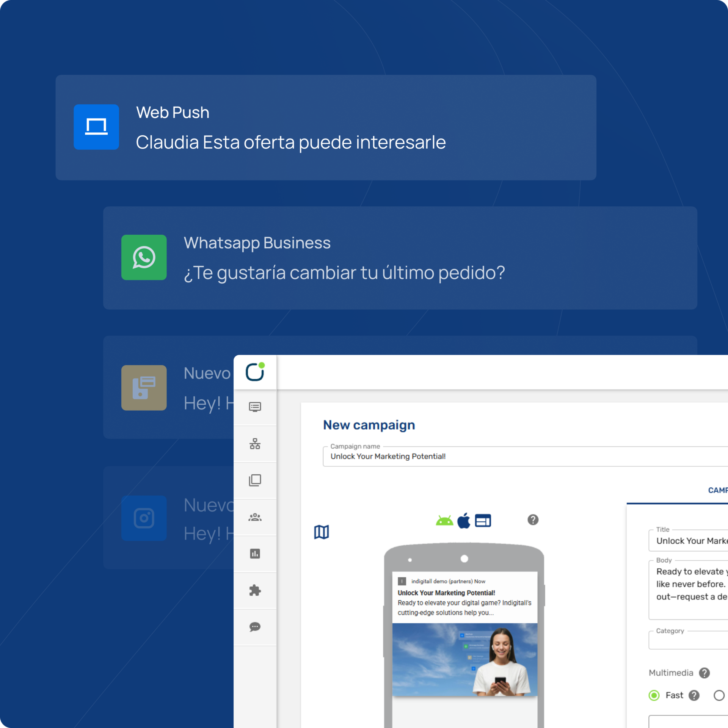This screenshot has height=728, width=728.
Task: Select the statistics bar chart icon
Action: coord(255,554)
